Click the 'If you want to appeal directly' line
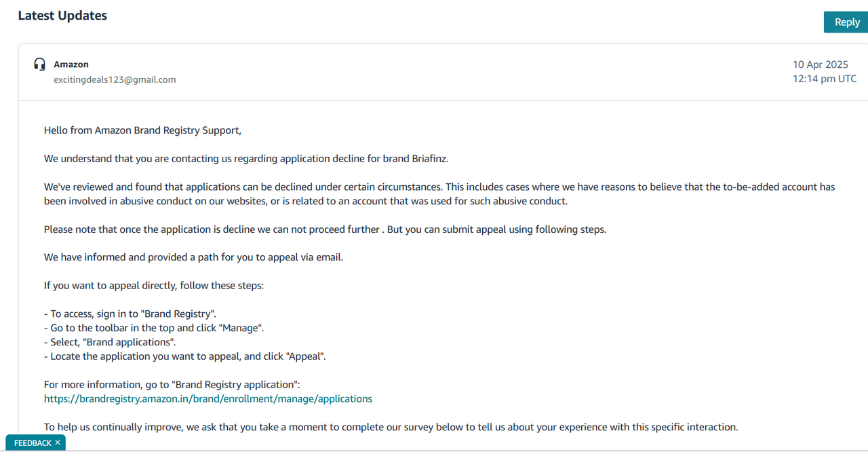Viewport: 868px width, 452px height. pos(154,286)
